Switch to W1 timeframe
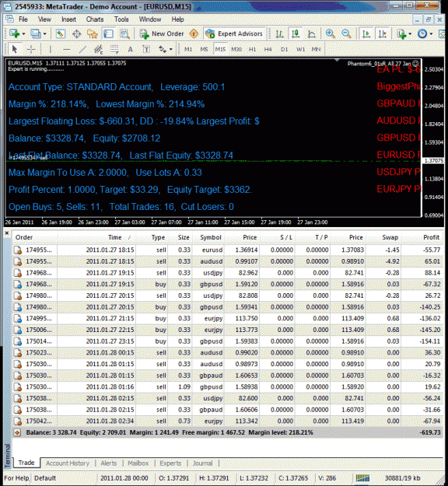This screenshot has width=448, height=486. (300, 49)
